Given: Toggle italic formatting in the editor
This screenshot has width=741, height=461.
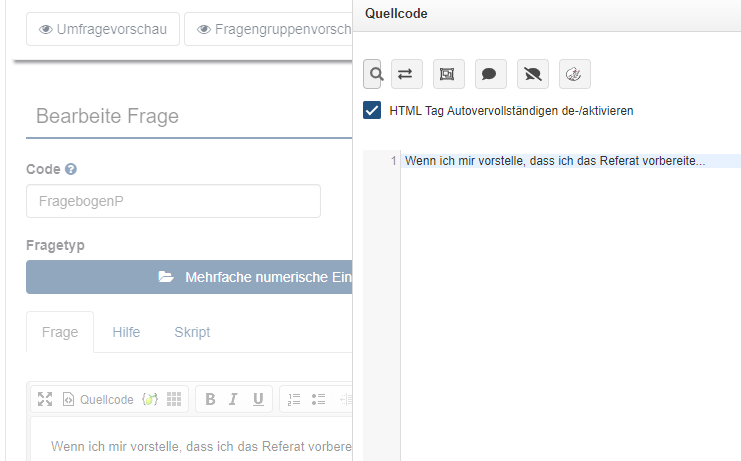Looking at the screenshot, I should click(x=233, y=399).
